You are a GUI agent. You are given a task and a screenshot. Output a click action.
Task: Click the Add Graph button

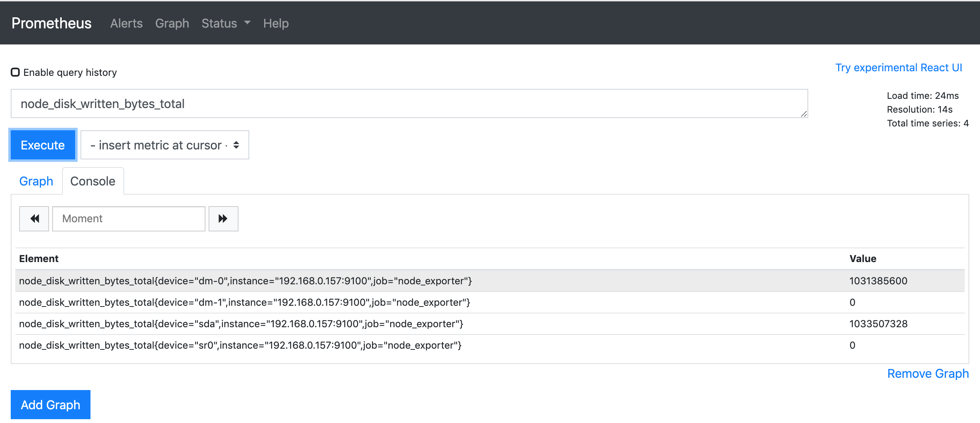[x=50, y=404]
